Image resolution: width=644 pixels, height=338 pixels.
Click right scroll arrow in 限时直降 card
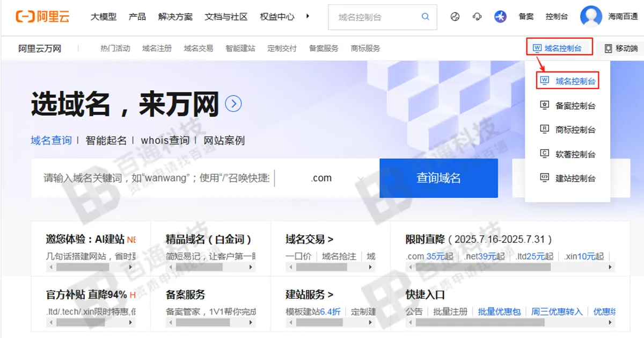611,267
